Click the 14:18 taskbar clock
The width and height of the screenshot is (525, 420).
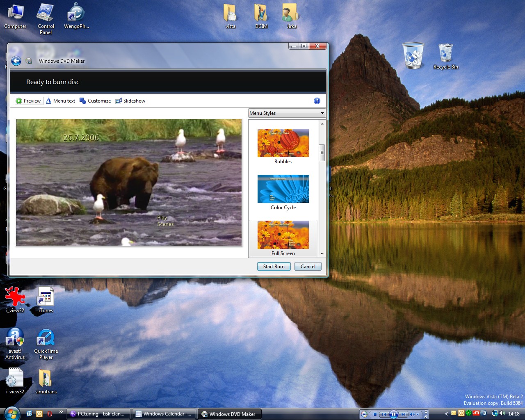[514, 414]
